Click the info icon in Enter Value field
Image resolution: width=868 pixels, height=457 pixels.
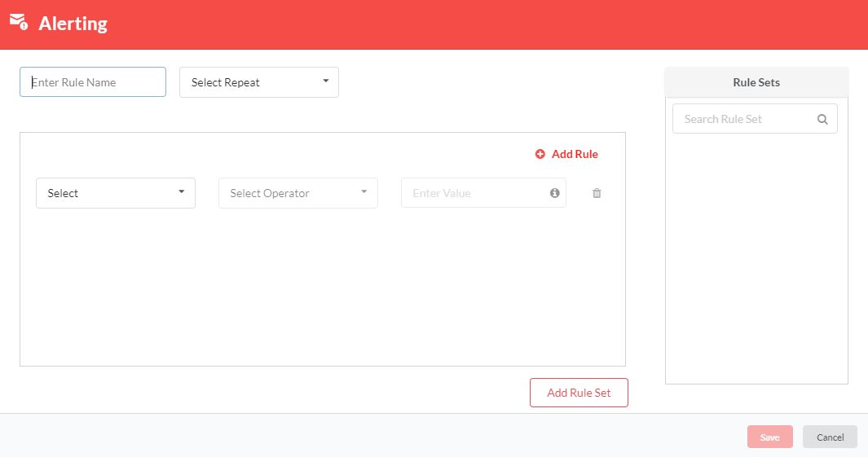click(555, 192)
